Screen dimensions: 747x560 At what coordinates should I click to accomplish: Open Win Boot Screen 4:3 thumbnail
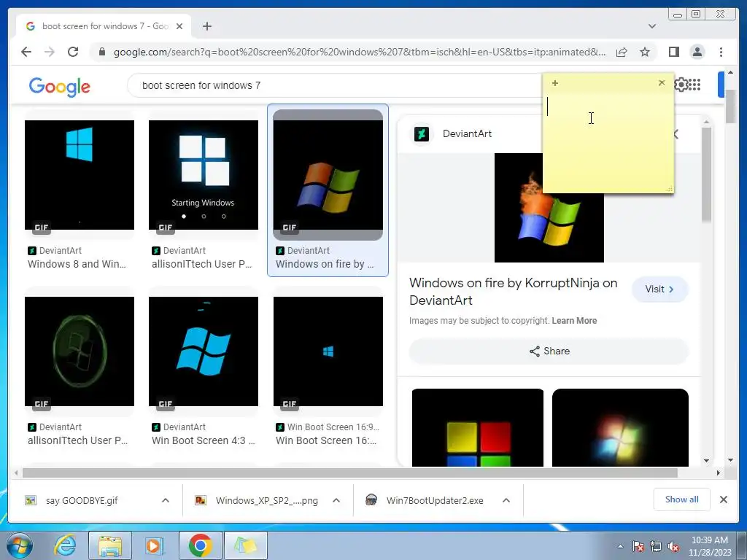click(204, 351)
